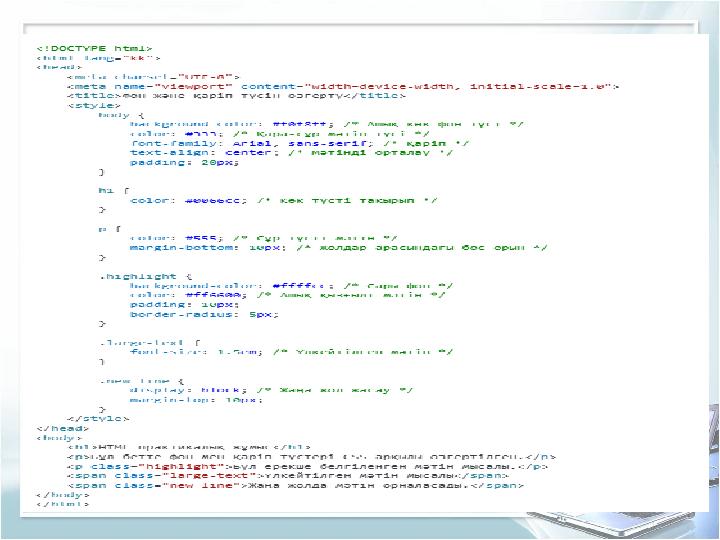Click the closing "</head>" tag

click(62, 428)
